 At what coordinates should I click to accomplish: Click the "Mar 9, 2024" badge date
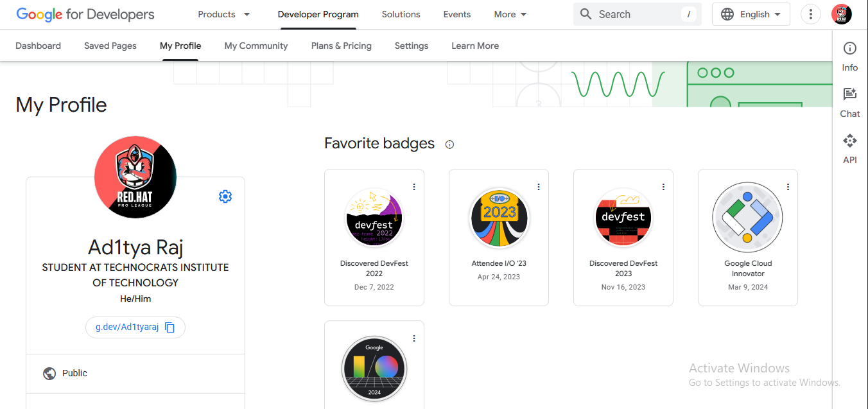(748, 287)
